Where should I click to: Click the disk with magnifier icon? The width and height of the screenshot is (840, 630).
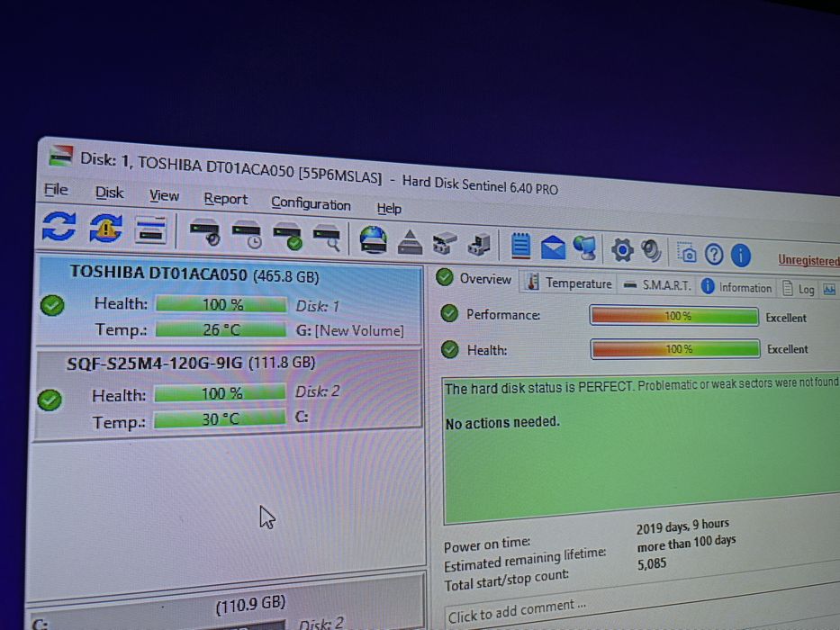(327, 238)
